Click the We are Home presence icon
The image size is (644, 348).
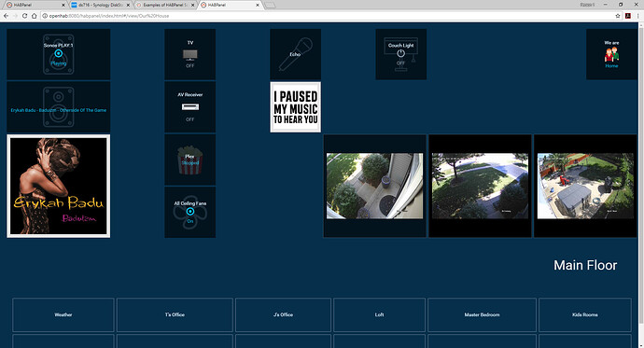tap(611, 55)
